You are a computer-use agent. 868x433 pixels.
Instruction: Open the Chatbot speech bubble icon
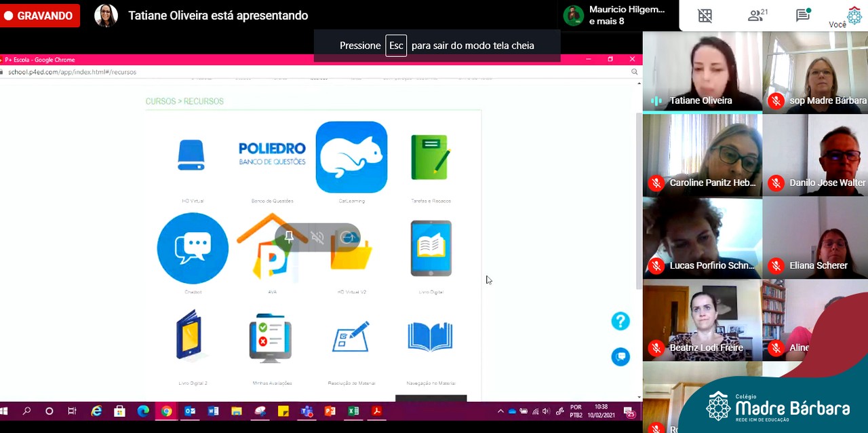pyautogui.click(x=193, y=248)
